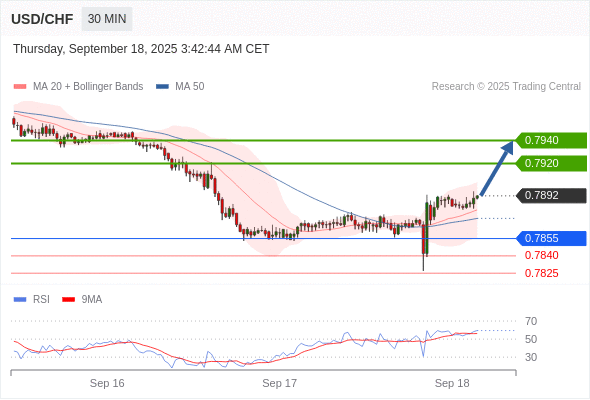Screen dimensions: 590x400
Task: Open the Trading Central research credit
Action: 506,87
